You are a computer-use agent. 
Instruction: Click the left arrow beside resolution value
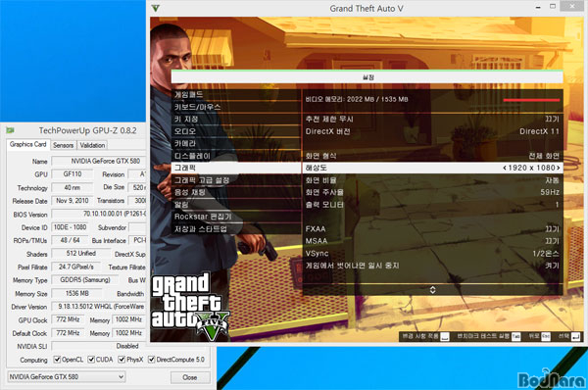pyautogui.click(x=505, y=168)
